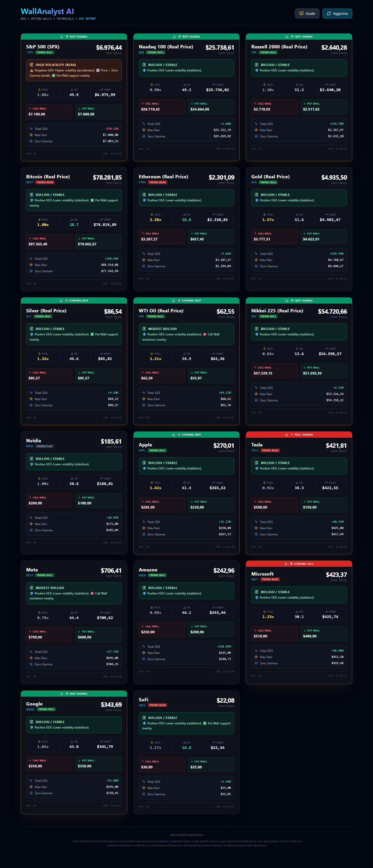Click the Total GEX pulse icon in Gold card
This screenshot has width=373, height=868.
tap(256, 254)
